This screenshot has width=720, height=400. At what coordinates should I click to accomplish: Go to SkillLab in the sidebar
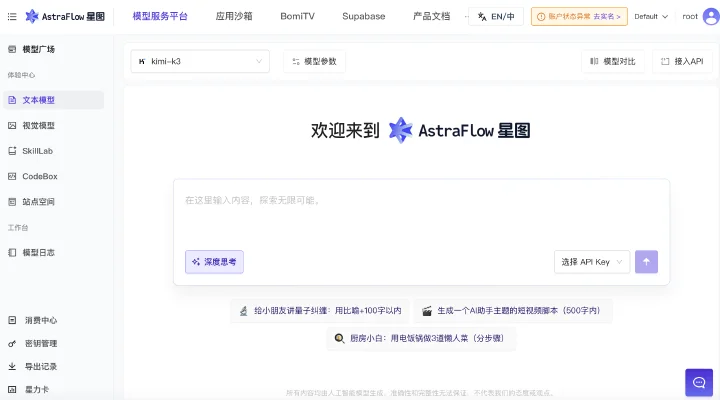click(x=37, y=151)
